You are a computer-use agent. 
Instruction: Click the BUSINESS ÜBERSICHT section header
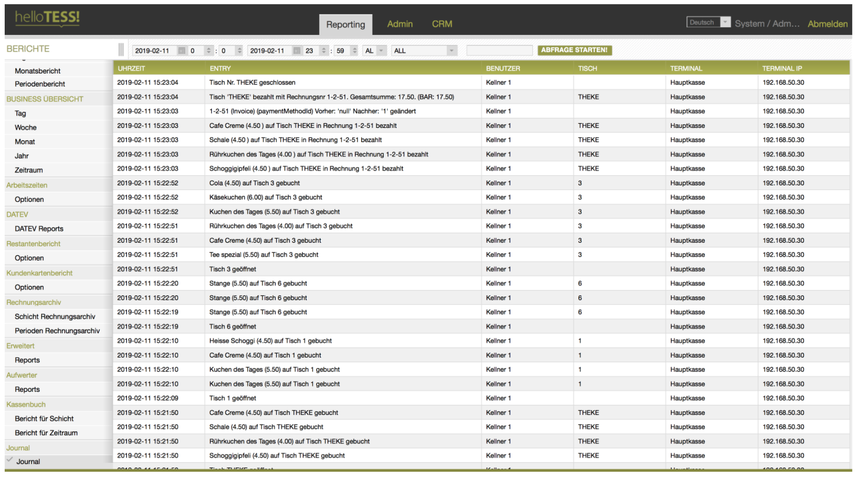[x=45, y=99]
